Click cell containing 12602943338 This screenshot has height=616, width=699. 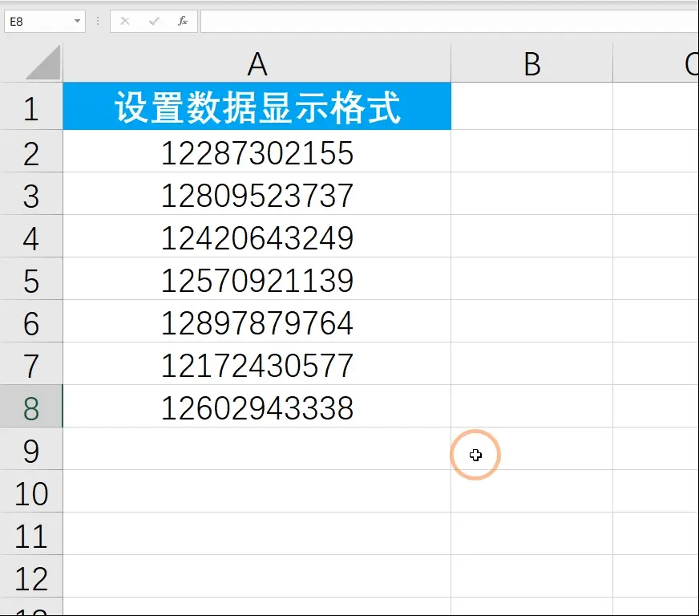click(x=257, y=407)
